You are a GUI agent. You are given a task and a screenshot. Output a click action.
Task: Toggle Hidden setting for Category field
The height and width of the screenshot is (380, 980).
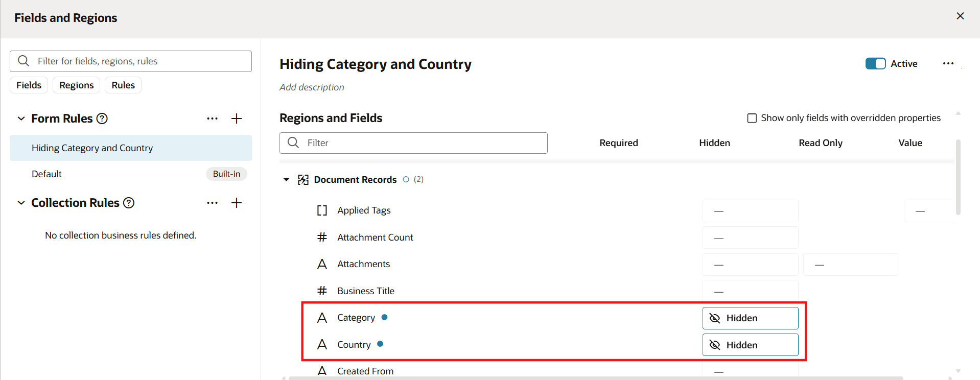coord(750,318)
